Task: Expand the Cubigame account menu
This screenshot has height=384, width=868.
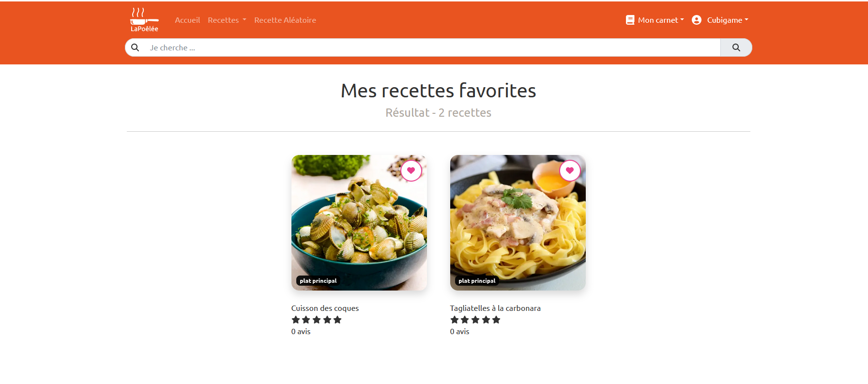Action: tap(727, 20)
